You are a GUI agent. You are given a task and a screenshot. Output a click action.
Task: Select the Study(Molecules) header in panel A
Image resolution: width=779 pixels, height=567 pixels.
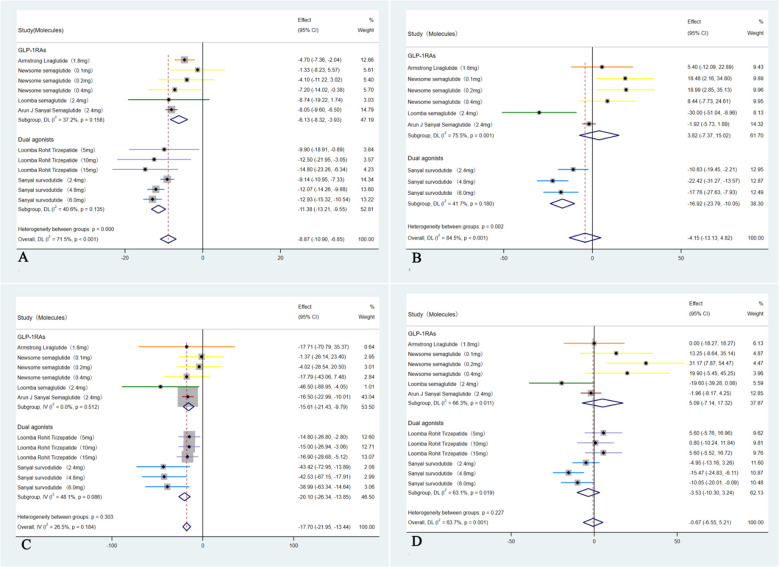[x=41, y=30]
